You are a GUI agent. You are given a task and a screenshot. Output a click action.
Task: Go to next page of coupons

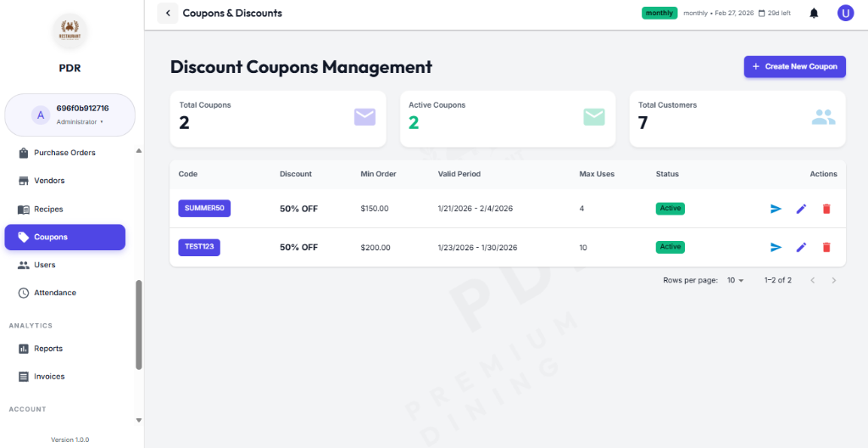[834, 281]
